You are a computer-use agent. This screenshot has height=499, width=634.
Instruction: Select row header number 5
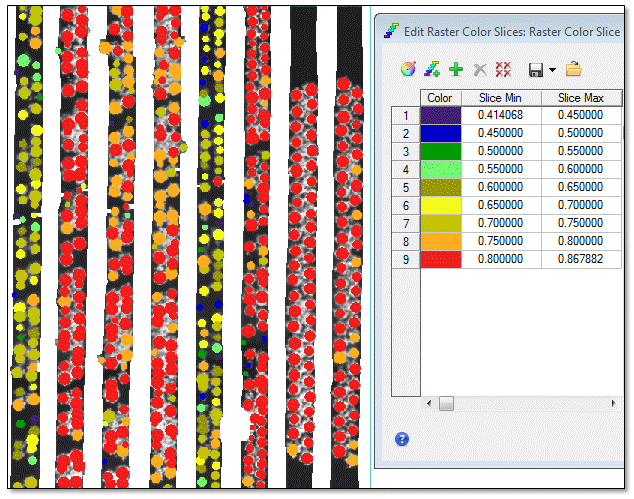(x=406, y=188)
